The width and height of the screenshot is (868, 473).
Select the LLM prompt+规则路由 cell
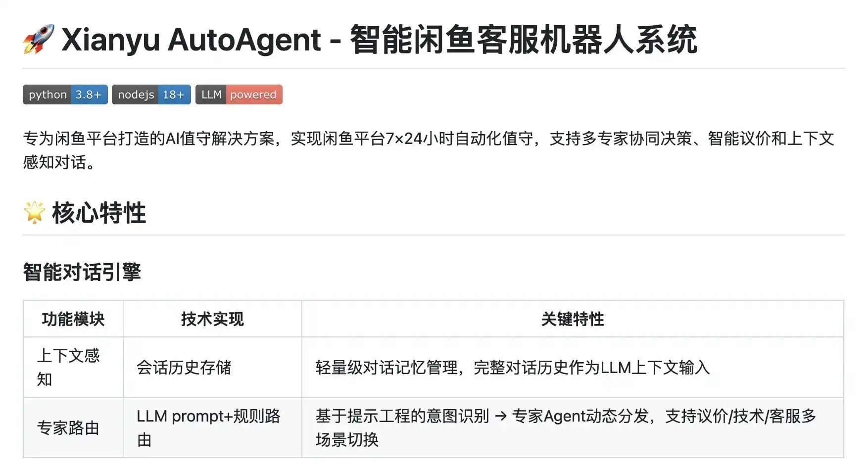click(x=212, y=427)
